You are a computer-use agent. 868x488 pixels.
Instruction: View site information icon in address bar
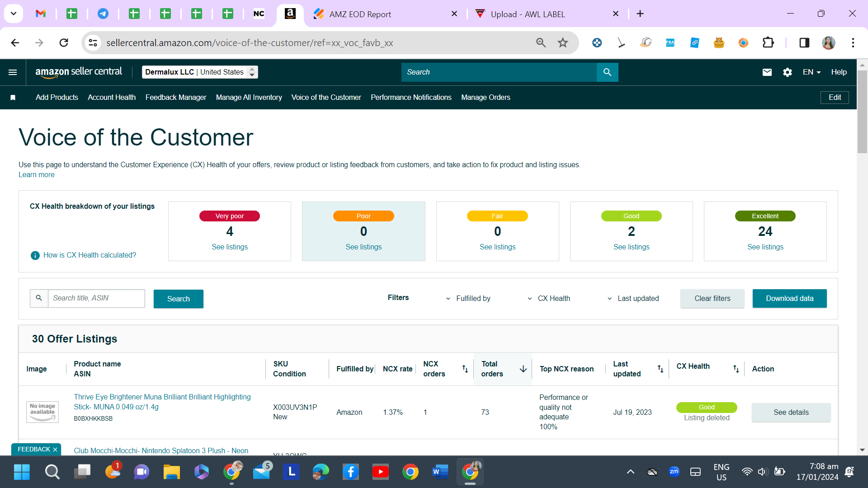(x=93, y=43)
